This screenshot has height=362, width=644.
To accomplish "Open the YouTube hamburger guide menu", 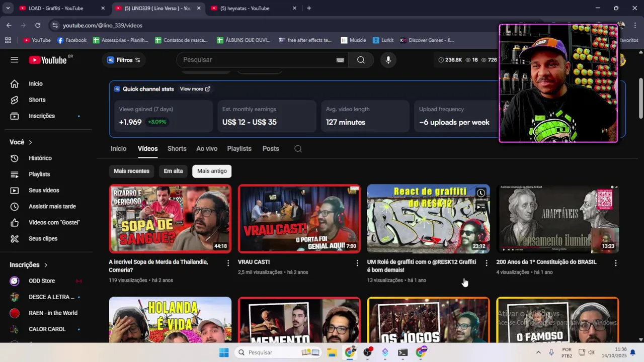I will coord(14,60).
